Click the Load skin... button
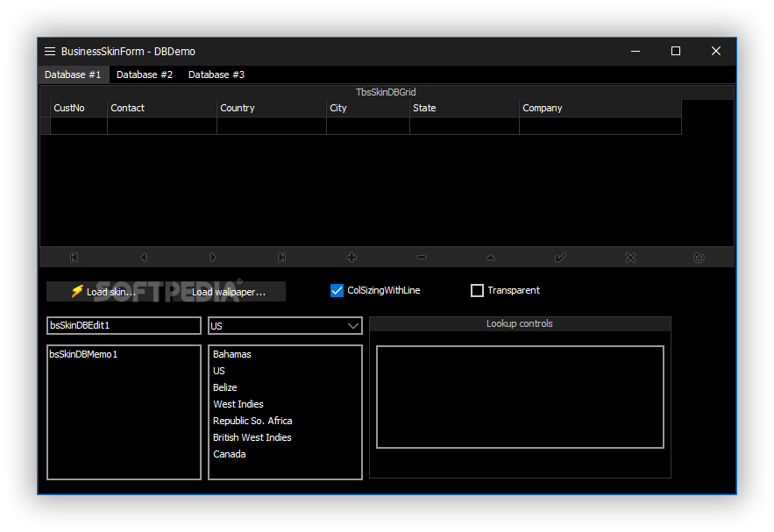 [x=106, y=292]
